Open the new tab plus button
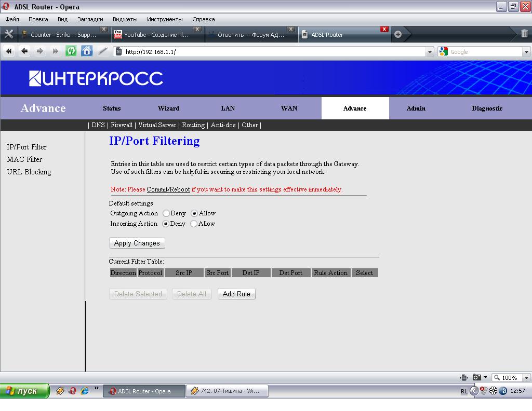This screenshot has width=532, height=411. (398, 34)
